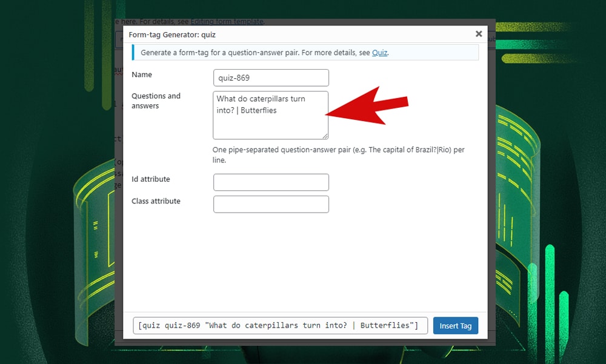Click the Name label text

142,74
